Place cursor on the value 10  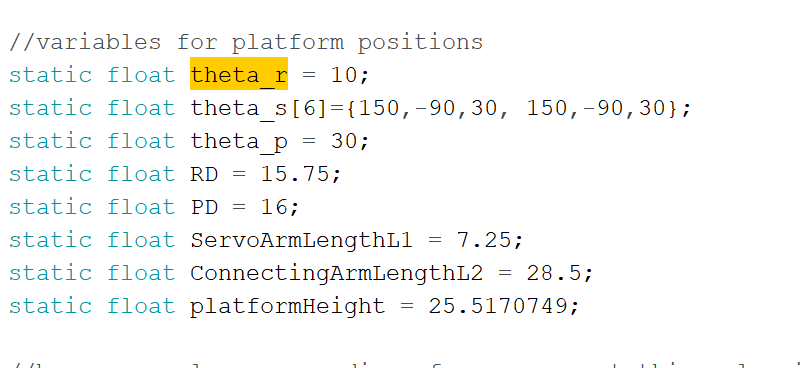coord(344,75)
